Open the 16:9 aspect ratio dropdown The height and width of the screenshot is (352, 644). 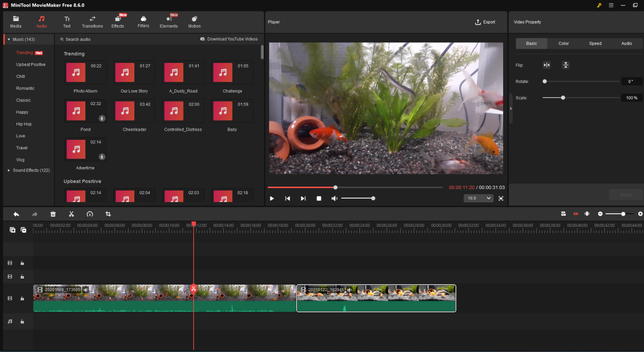coord(478,198)
